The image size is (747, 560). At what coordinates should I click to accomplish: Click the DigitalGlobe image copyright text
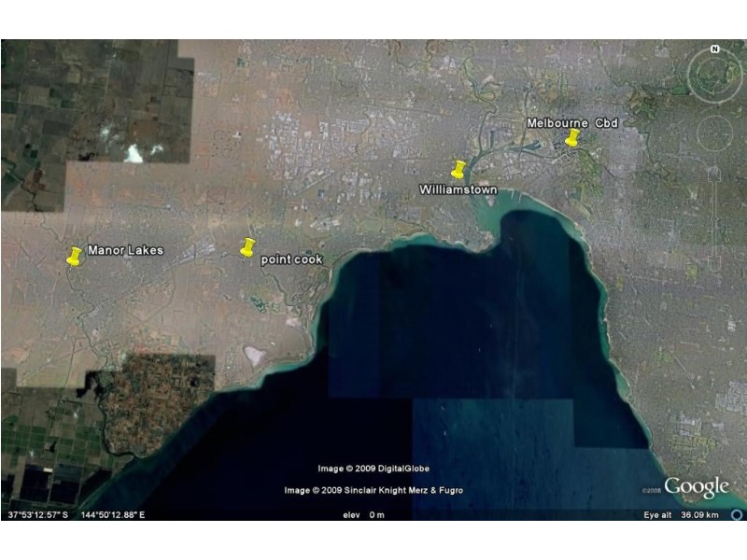click(373, 469)
